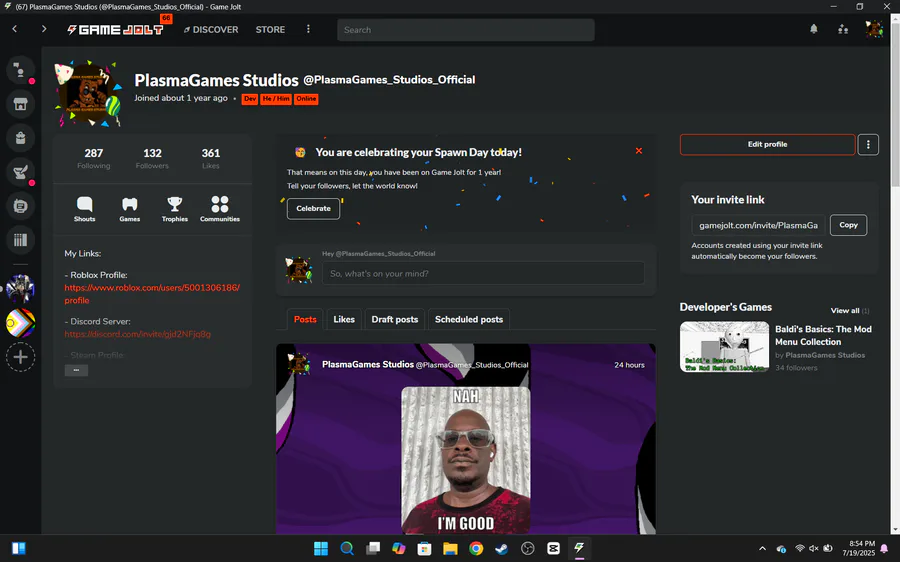The width and height of the screenshot is (900, 562).
Task: Switch to the Draft posts tab
Action: tap(395, 319)
